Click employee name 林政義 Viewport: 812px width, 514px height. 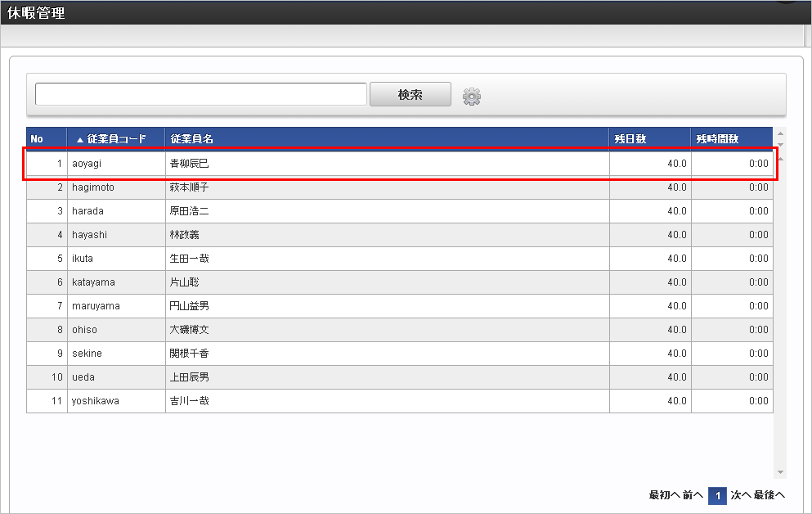click(184, 235)
